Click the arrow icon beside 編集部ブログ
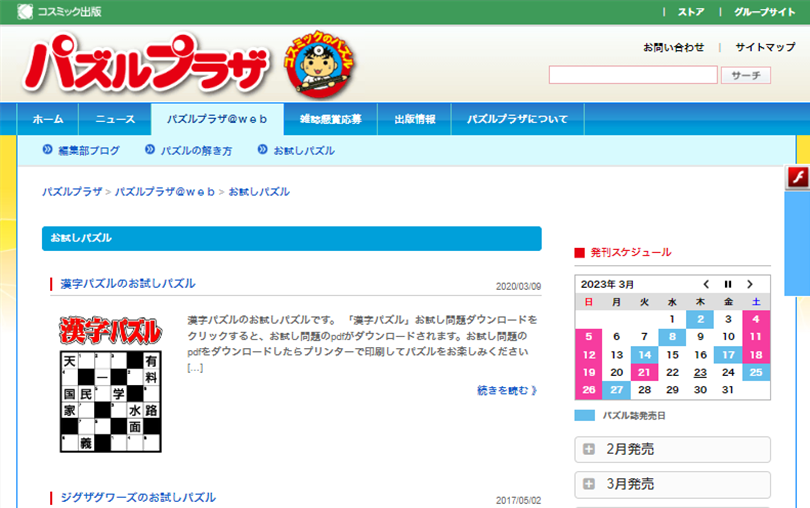The height and width of the screenshot is (508, 810). [x=48, y=149]
